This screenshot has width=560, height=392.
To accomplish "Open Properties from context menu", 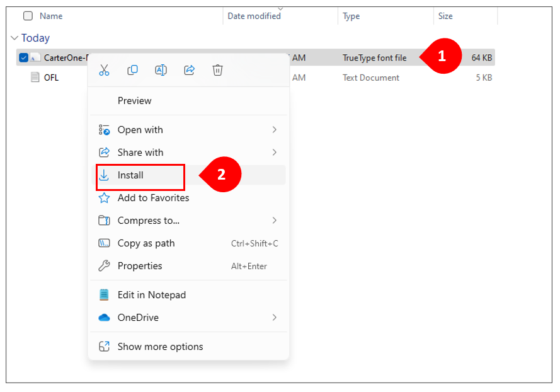I will click(188, 266).
